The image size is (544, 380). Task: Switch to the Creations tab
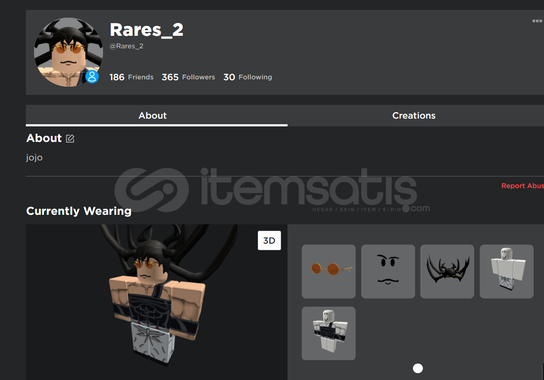tap(414, 116)
